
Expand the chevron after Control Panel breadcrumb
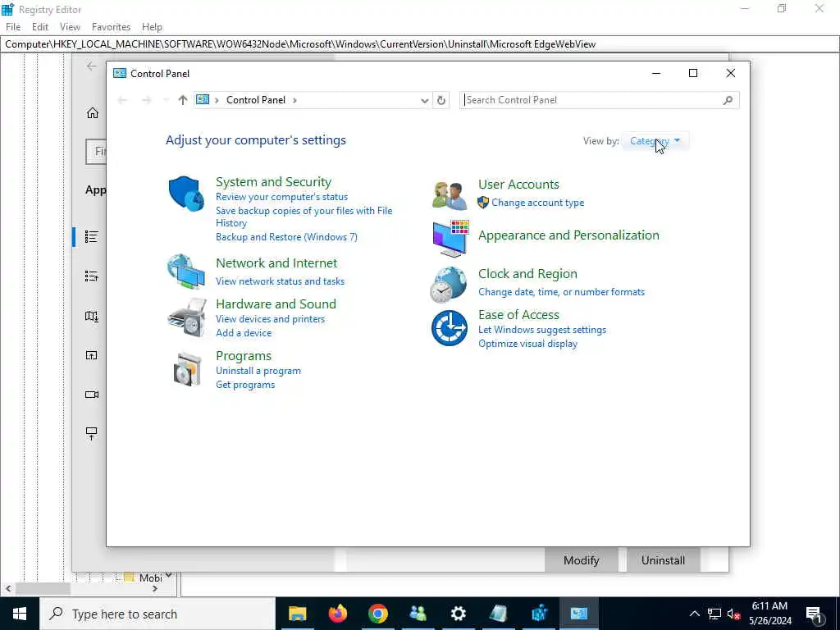(294, 100)
